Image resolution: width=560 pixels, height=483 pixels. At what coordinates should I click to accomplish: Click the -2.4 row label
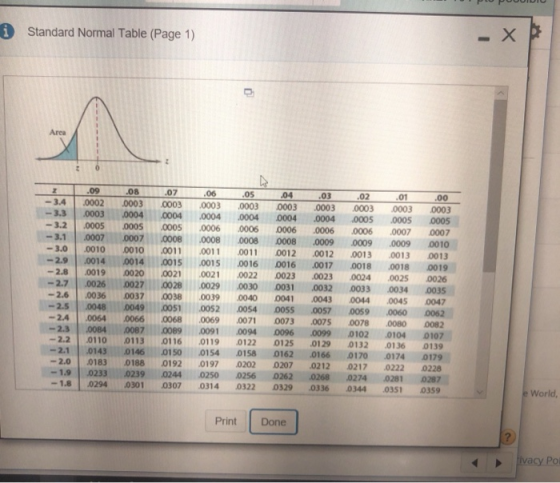(59, 317)
